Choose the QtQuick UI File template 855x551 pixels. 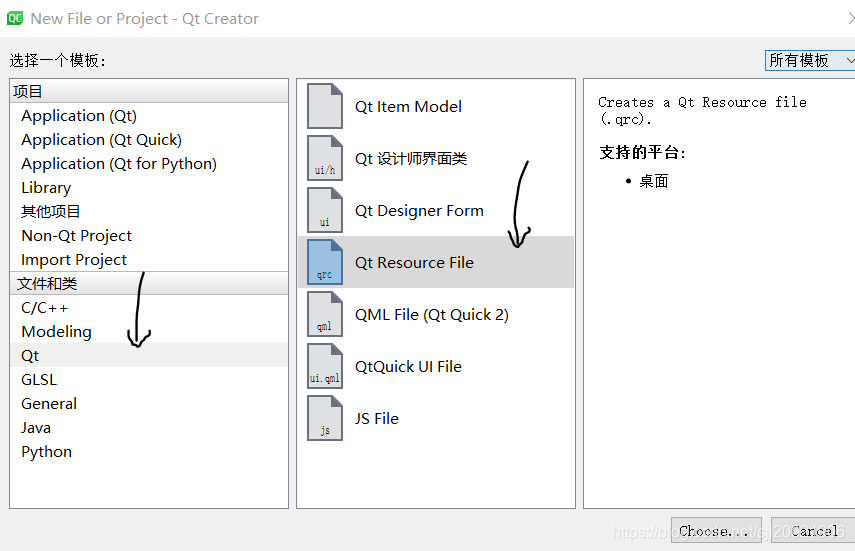point(436,366)
